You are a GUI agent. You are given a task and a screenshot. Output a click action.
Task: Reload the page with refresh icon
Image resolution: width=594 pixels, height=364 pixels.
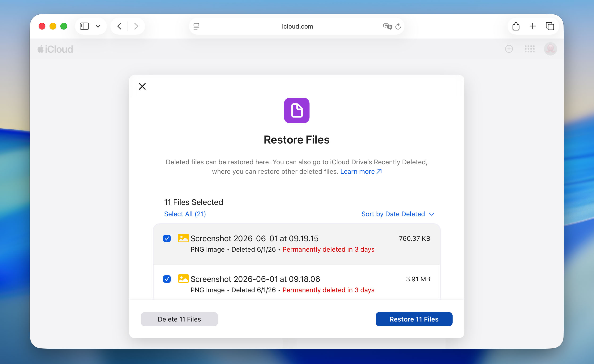click(398, 26)
